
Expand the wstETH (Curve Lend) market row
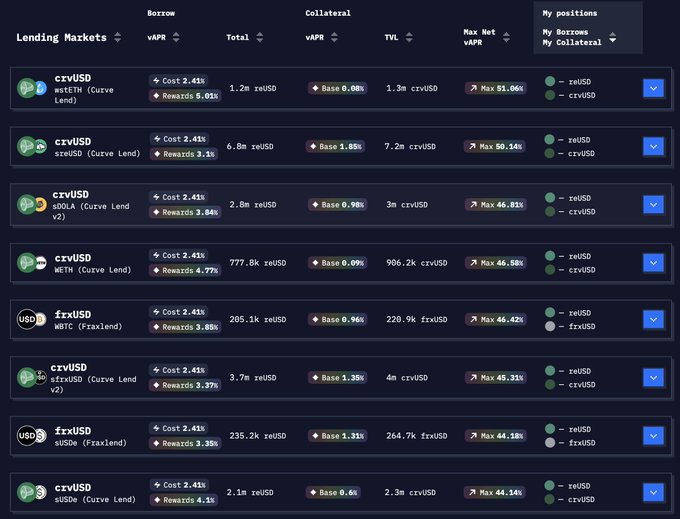(x=654, y=88)
